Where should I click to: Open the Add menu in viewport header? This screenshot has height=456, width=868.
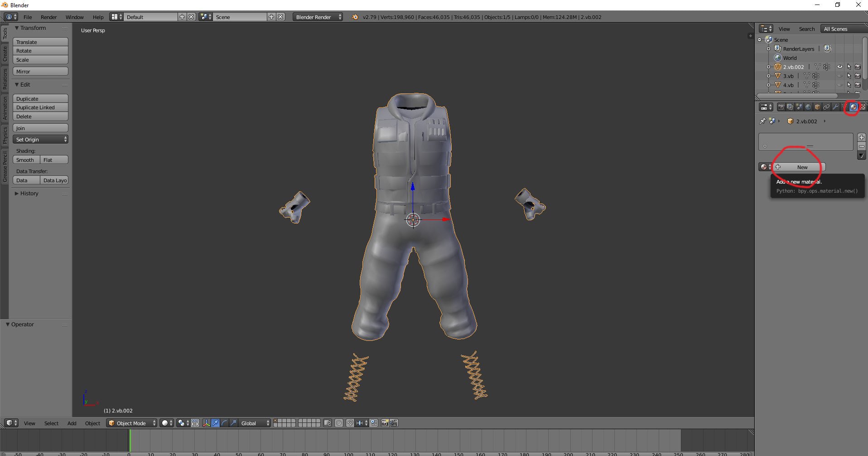(x=72, y=423)
